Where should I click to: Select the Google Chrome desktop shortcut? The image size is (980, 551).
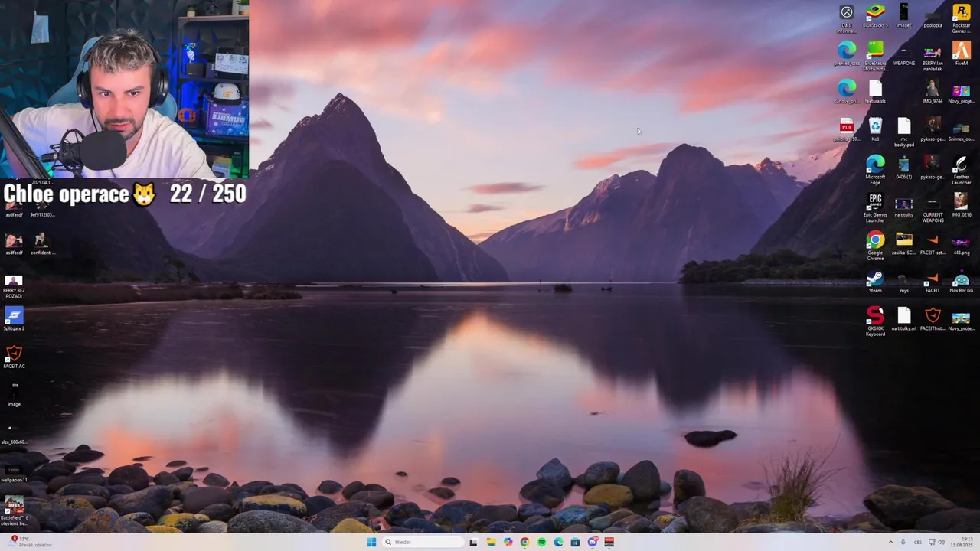[875, 246]
